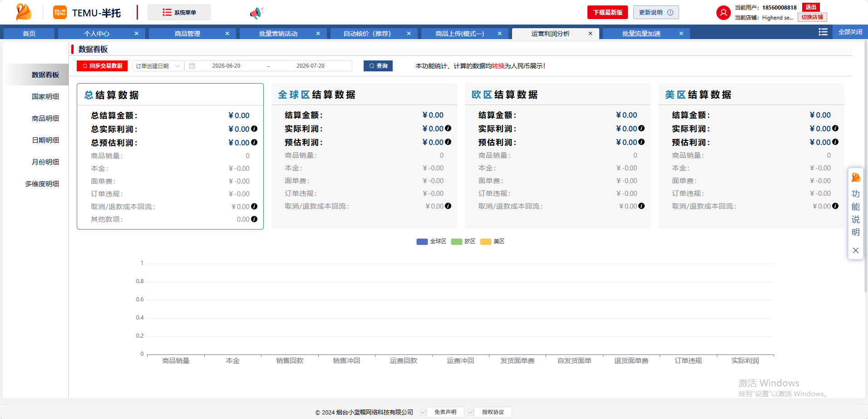This screenshot has height=419, width=868.
Task: Click the start date field 2026-06-20
Action: click(227, 66)
